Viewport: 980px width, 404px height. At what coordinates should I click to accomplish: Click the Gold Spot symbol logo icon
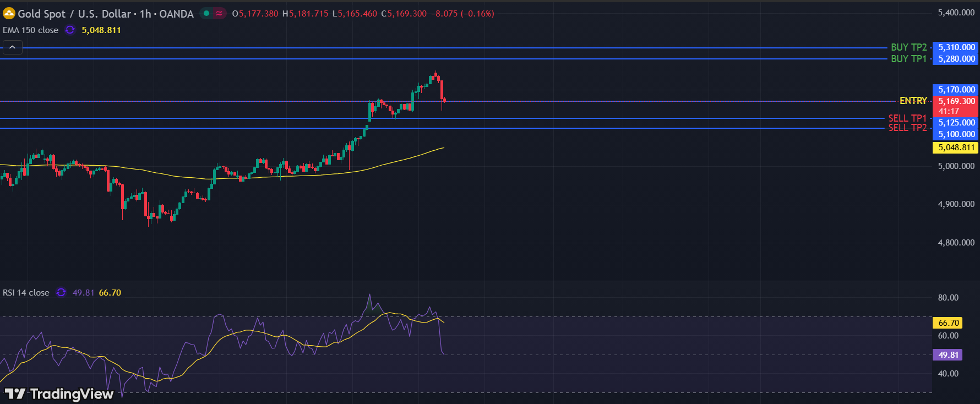coord(9,14)
